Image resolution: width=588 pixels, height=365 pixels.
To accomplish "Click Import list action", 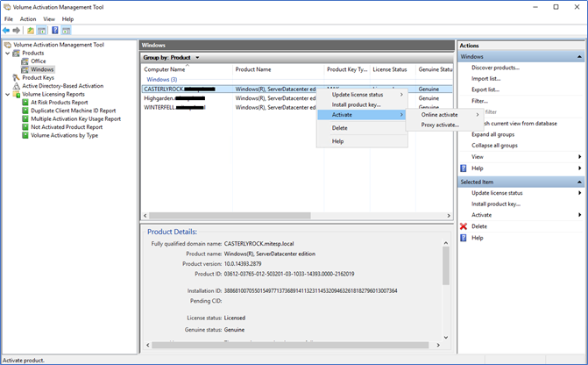I will [485, 79].
